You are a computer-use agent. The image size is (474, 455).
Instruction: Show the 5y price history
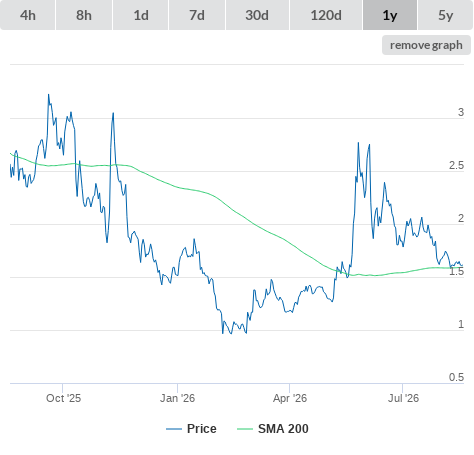445,15
